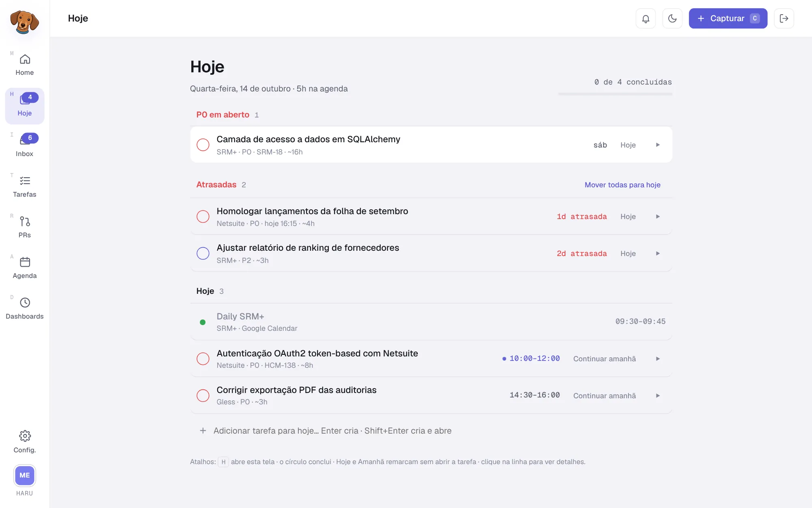Click the ME user avatar
Viewport: 812px width, 508px height.
[x=25, y=475]
